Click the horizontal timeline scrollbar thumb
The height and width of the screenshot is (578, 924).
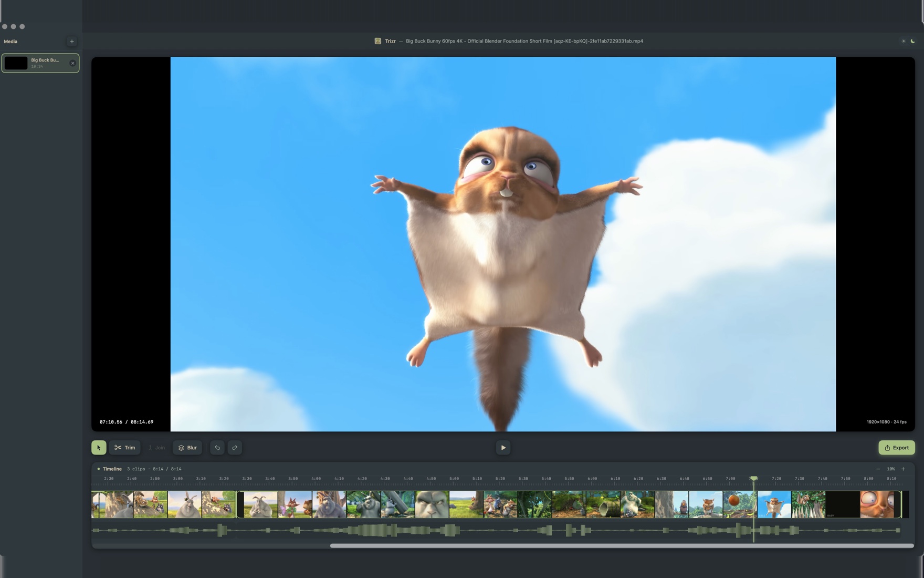622,546
